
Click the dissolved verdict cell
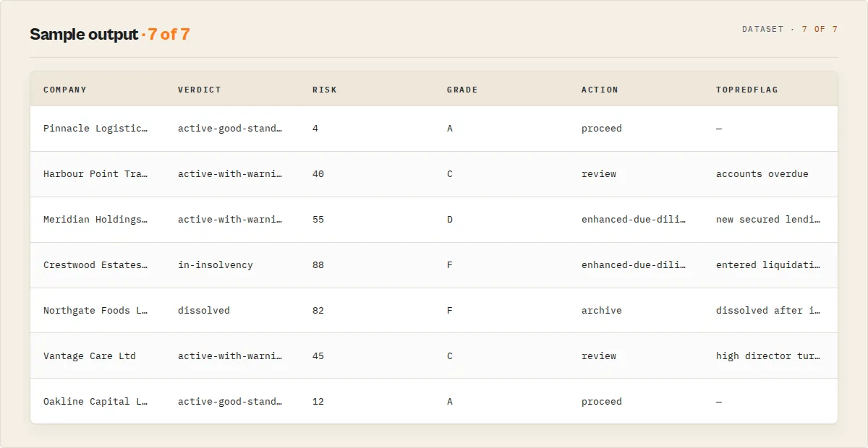tap(204, 311)
